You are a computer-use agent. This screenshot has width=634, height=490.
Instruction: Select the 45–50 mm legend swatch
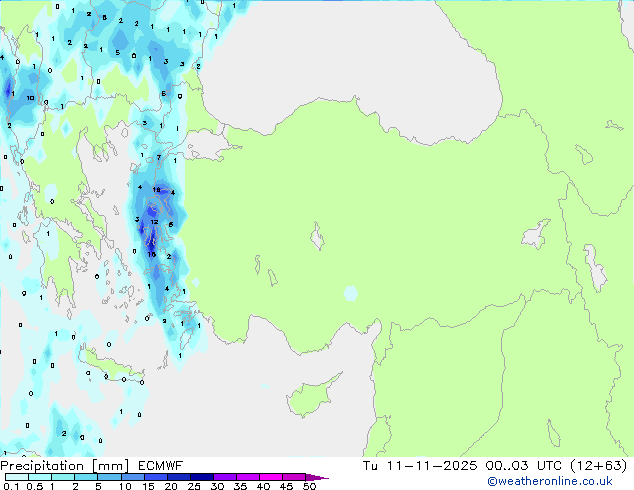(294, 477)
